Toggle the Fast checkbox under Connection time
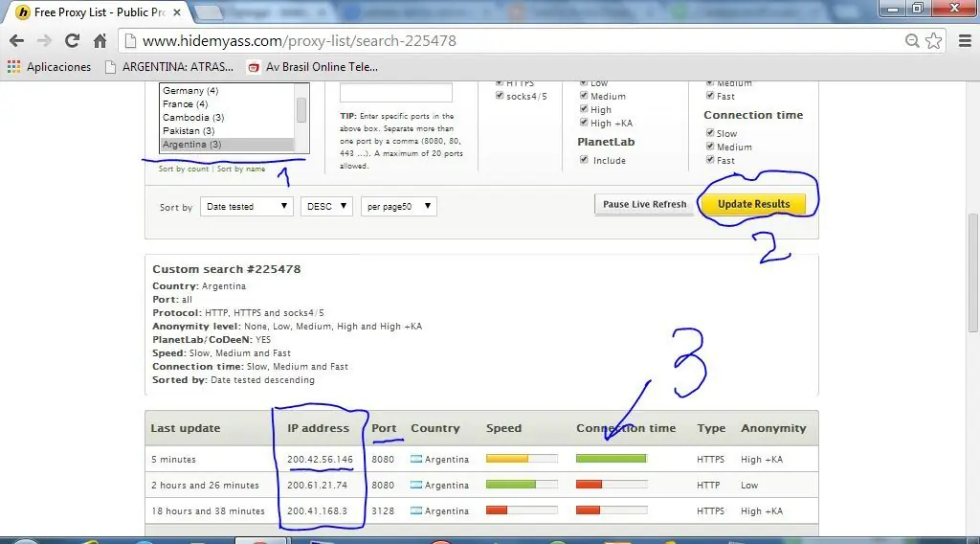 710,159
